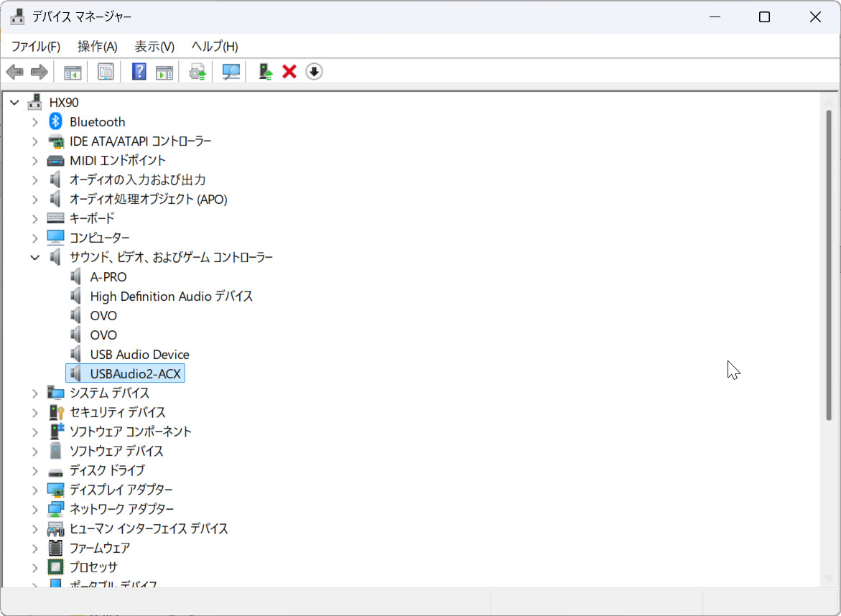This screenshot has height=616, width=841.
Task: Click the プロセッサ label
Action: point(93,566)
